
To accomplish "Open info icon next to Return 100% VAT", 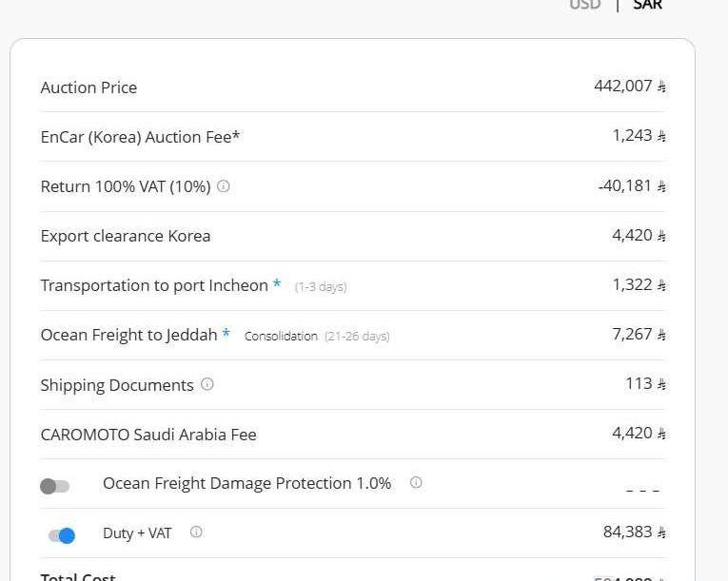I will tap(224, 186).
